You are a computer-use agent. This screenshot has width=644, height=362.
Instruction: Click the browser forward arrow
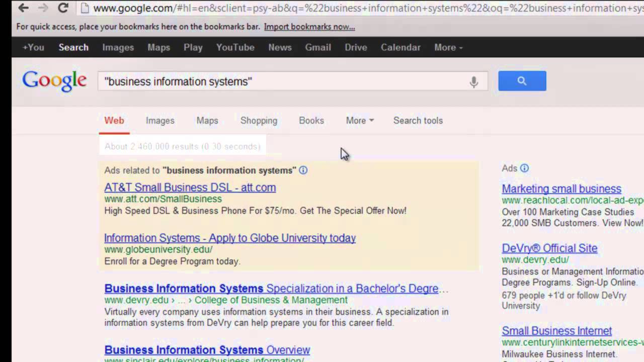(x=43, y=8)
